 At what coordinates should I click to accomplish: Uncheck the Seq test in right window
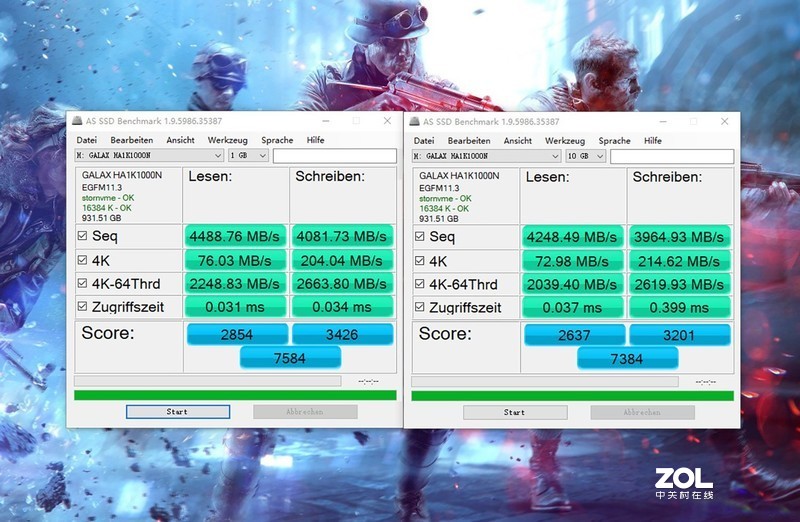[419, 236]
